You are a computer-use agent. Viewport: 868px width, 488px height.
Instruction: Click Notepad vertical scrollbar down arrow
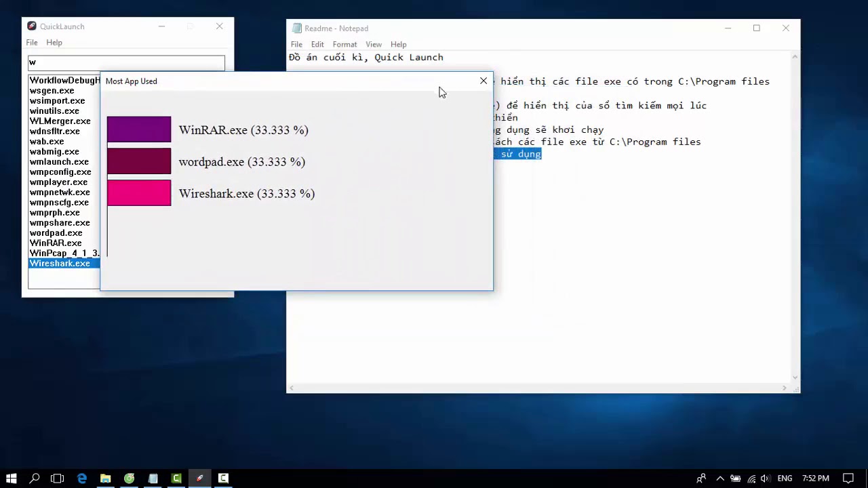coord(795,378)
